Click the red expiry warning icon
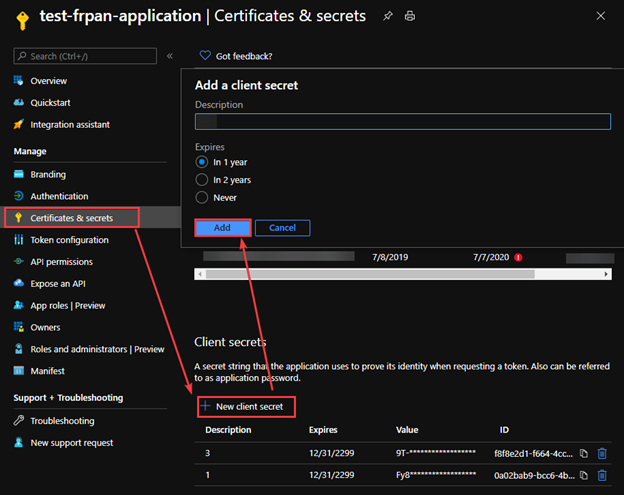The width and height of the screenshot is (624, 495). [518, 257]
